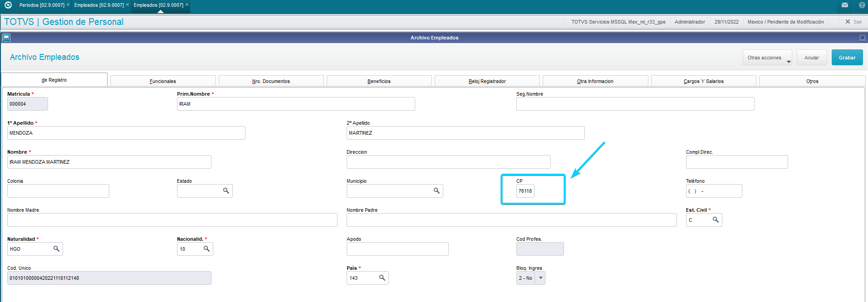Expand the Bloq. Ingres dropdown

click(540, 278)
